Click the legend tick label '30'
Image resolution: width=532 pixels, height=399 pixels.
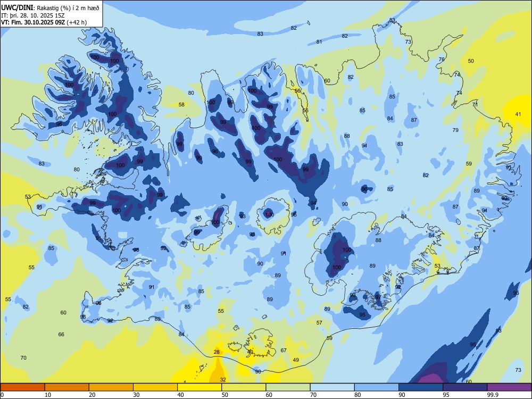(136, 395)
